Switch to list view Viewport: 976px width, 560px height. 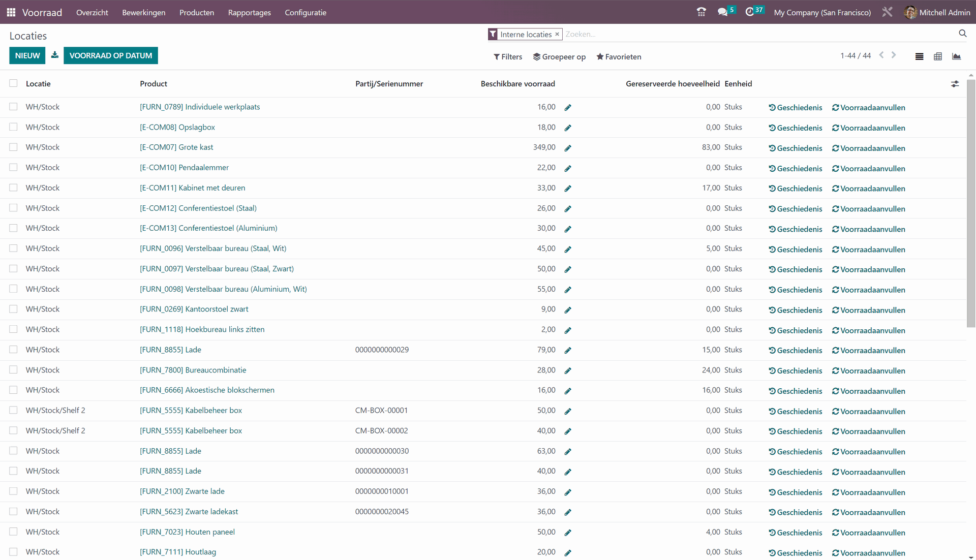pyautogui.click(x=919, y=56)
